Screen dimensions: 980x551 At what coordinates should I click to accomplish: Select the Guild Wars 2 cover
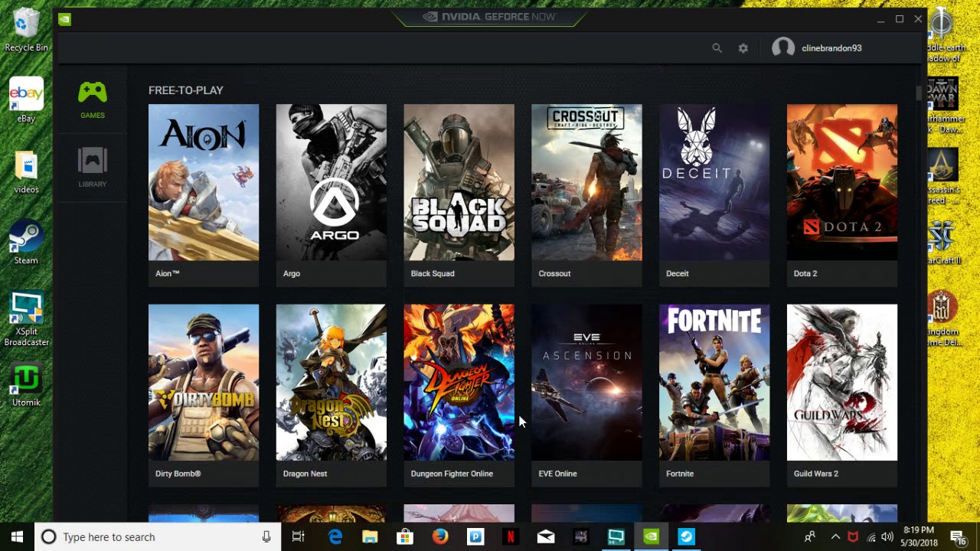click(x=842, y=383)
